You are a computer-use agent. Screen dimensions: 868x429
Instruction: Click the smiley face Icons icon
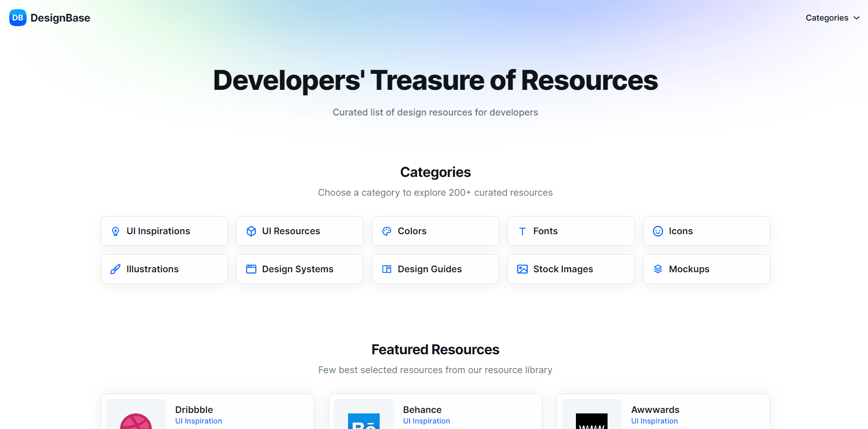[x=658, y=231]
